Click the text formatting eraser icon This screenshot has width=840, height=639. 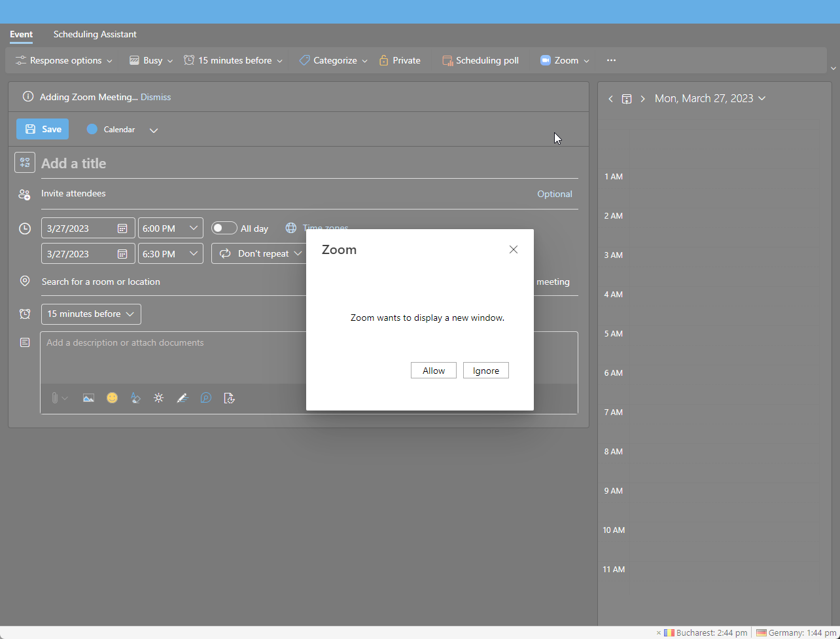[135, 398]
